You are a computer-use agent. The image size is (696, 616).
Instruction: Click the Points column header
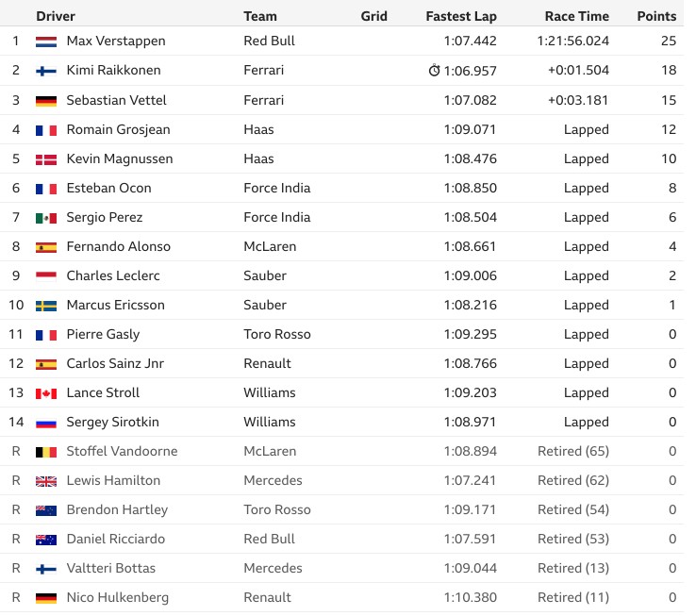pos(656,16)
